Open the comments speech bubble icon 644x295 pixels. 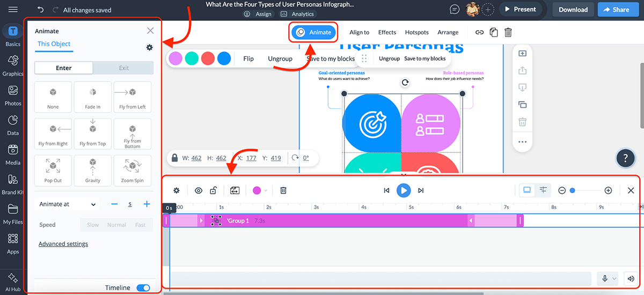(x=455, y=9)
